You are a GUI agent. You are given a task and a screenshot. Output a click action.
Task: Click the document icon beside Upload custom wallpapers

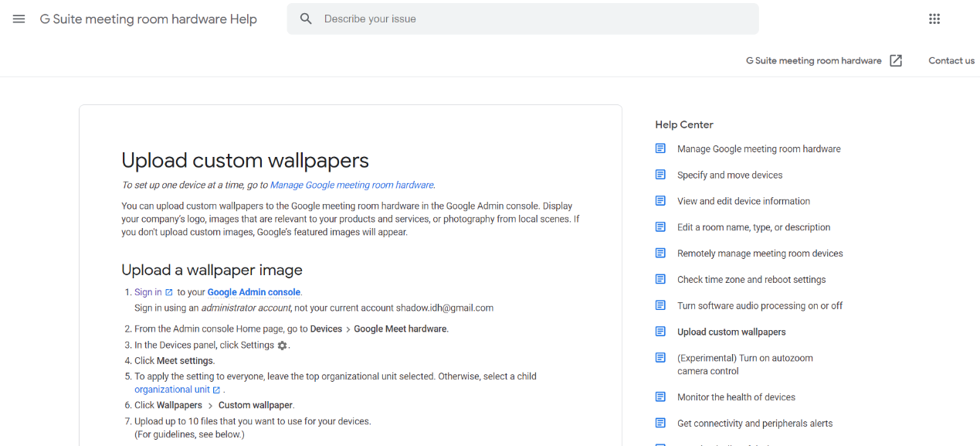coord(660,332)
